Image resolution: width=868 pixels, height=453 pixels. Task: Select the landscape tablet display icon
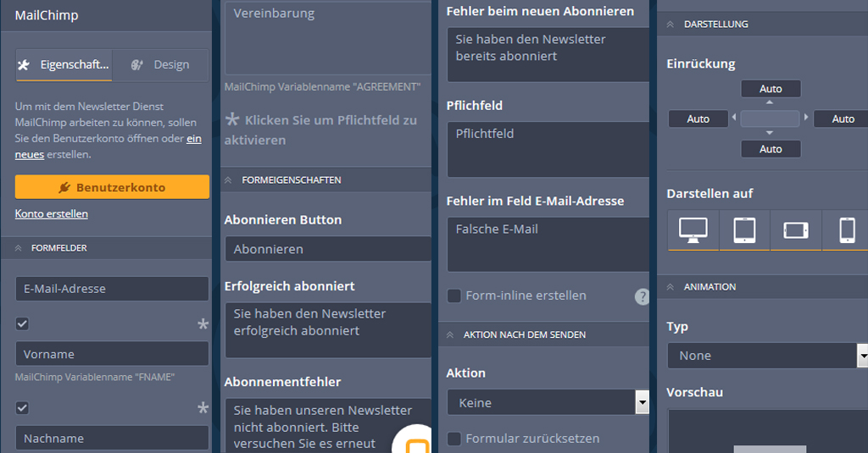tap(795, 229)
